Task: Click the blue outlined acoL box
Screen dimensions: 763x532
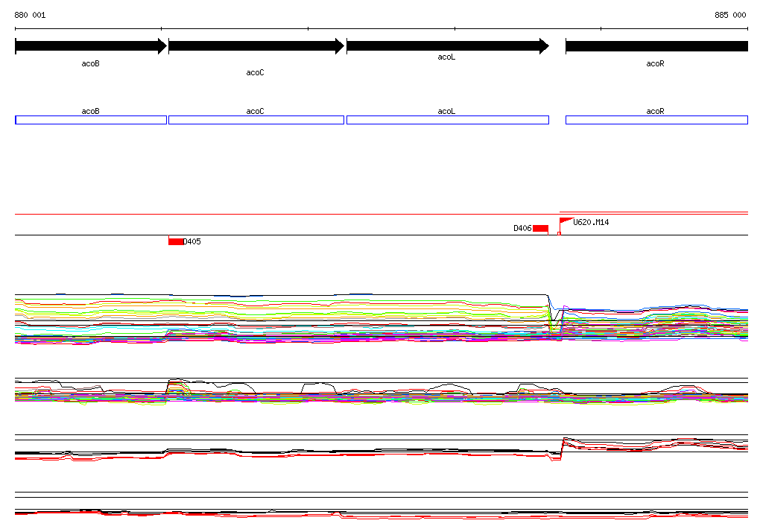Action: 448,120
